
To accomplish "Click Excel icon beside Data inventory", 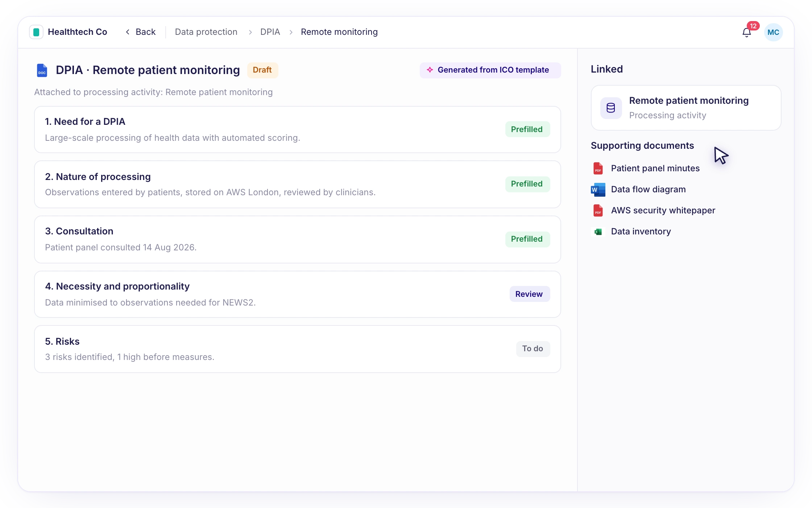I will pos(598,232).
